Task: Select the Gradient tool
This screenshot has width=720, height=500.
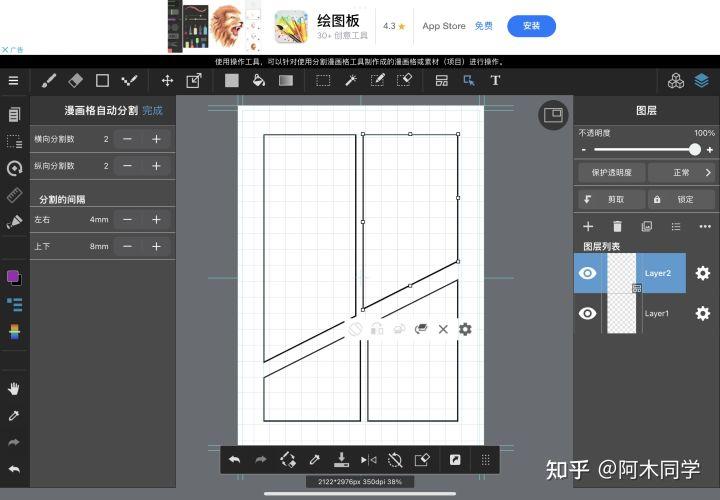Action: click(286, 81)
